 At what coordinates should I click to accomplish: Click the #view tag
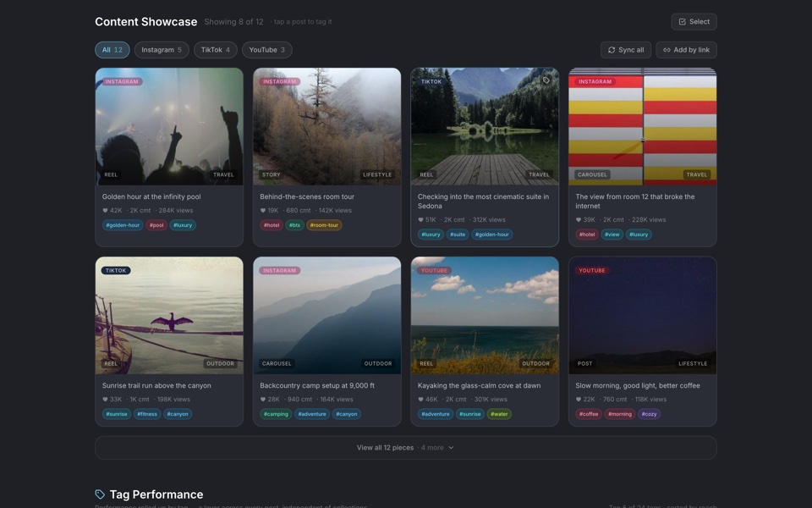tap(612, 235)
